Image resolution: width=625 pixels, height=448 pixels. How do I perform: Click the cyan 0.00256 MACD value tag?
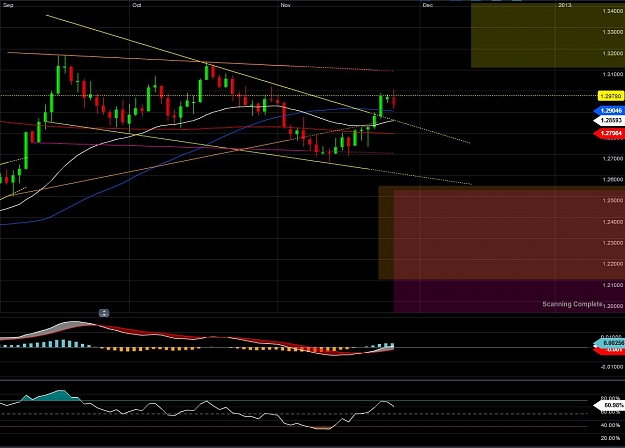610,343
